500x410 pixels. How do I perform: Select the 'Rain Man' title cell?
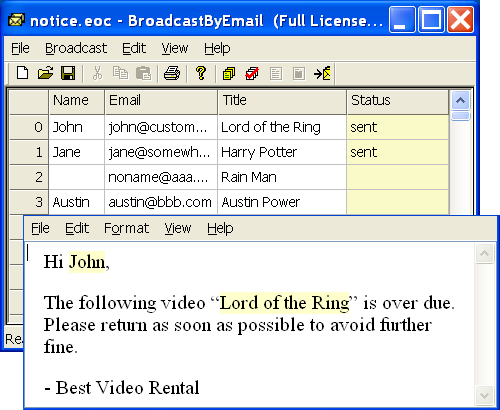pos(282,177)
